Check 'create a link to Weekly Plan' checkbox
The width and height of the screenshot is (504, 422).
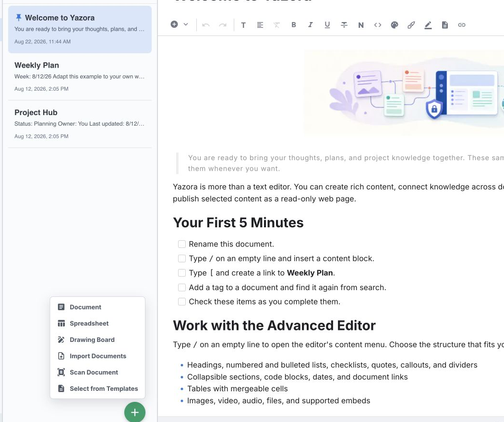[182, 273]
